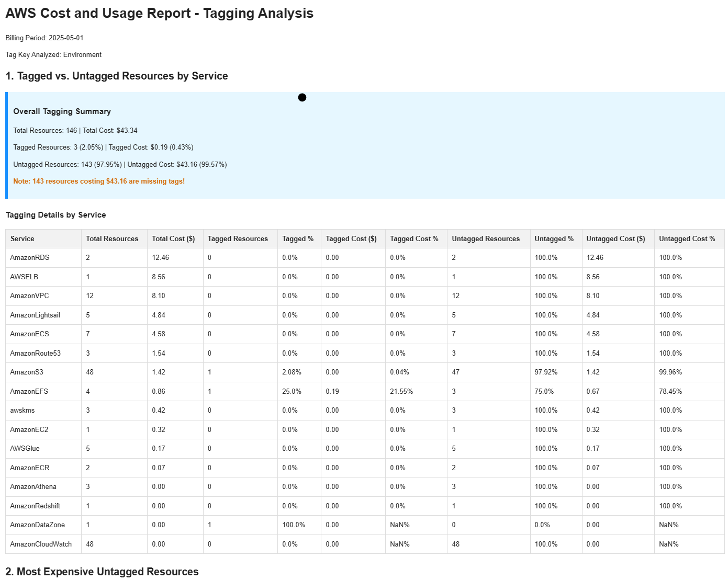Click the section heading Tagged vs. Untagged Resources
This screenshot has width=728, height=580.
[x=116, y=76]
